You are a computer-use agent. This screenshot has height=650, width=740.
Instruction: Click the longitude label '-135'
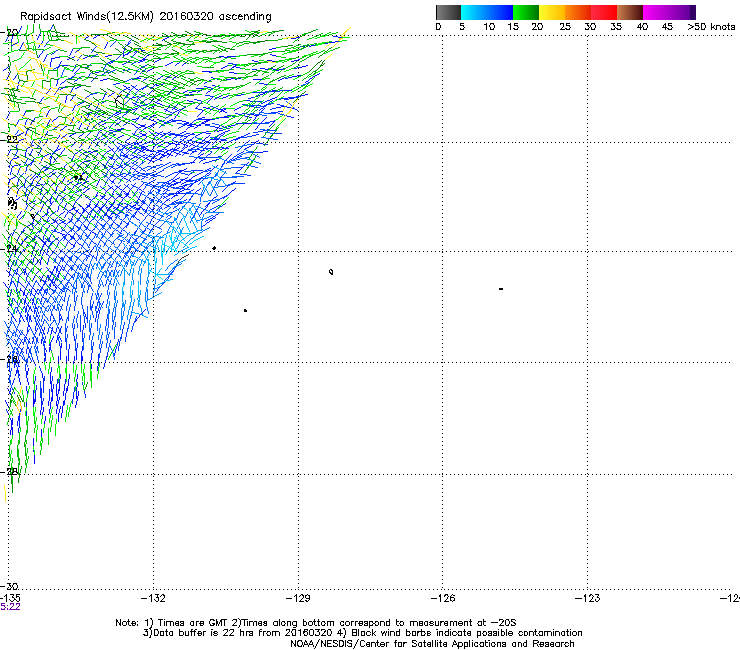[10, 598]
